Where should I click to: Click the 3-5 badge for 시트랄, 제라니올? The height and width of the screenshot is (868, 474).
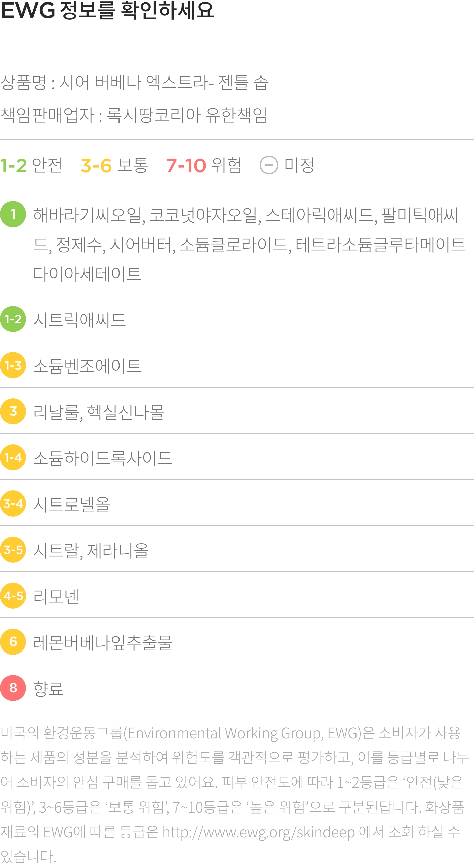(13, 550)
